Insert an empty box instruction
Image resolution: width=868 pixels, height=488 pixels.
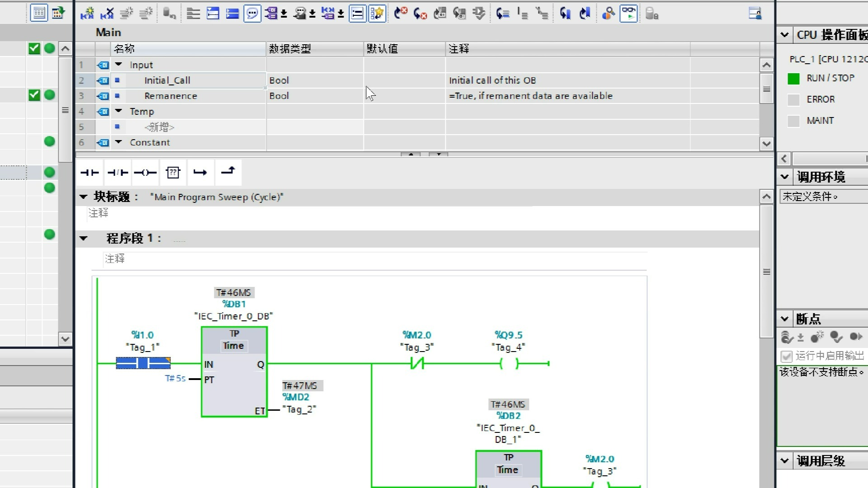[x=173, y=173]
